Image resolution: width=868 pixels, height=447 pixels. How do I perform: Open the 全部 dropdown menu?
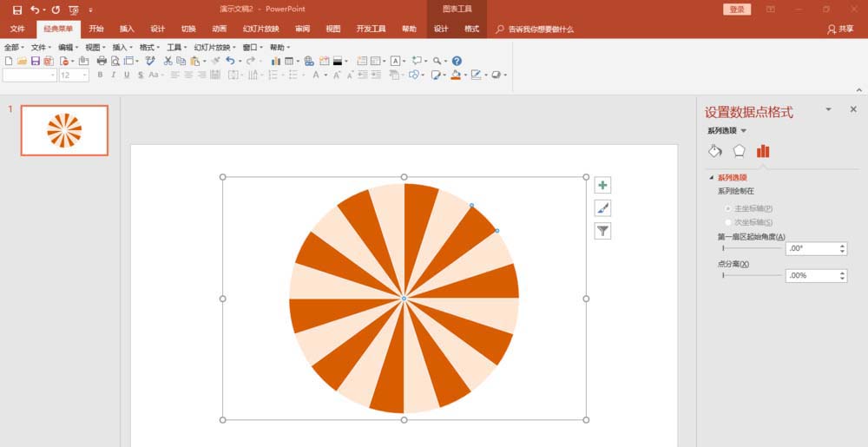tap(14, 48)
